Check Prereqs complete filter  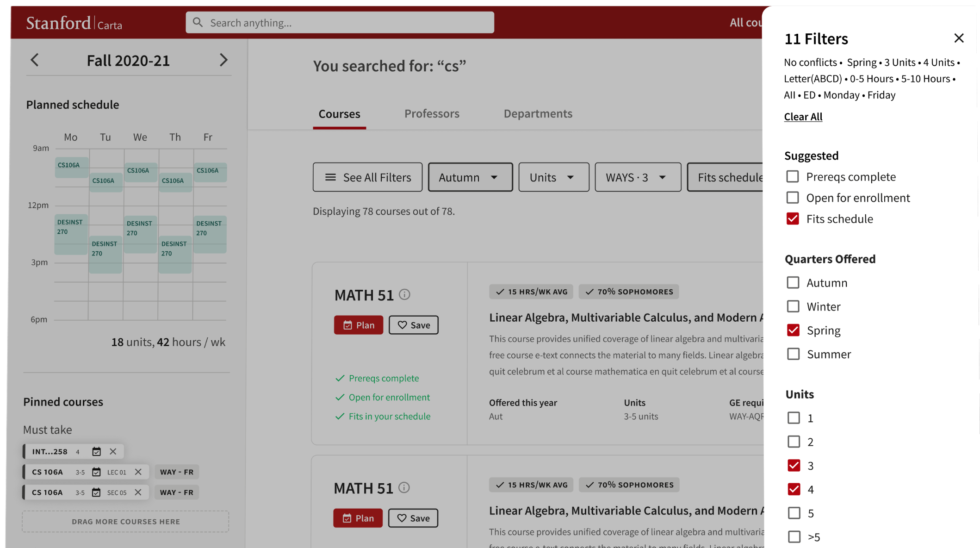[x=793, y=176]
